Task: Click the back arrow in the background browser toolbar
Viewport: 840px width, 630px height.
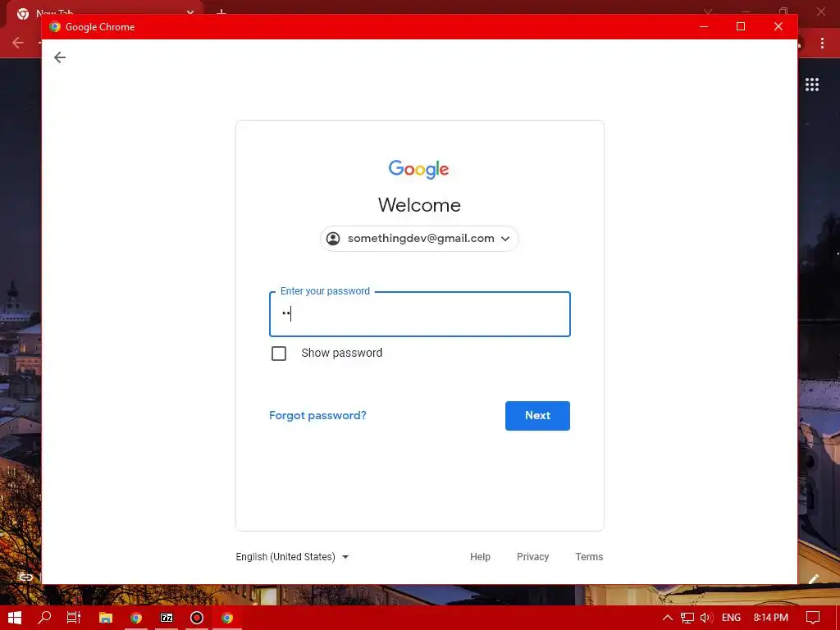Action: 18,43
